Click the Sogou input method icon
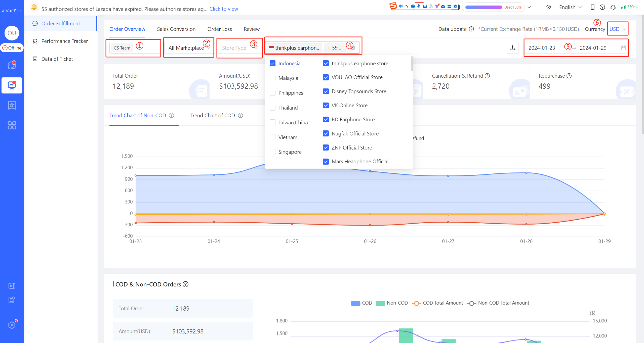 (x=393, y=6)
